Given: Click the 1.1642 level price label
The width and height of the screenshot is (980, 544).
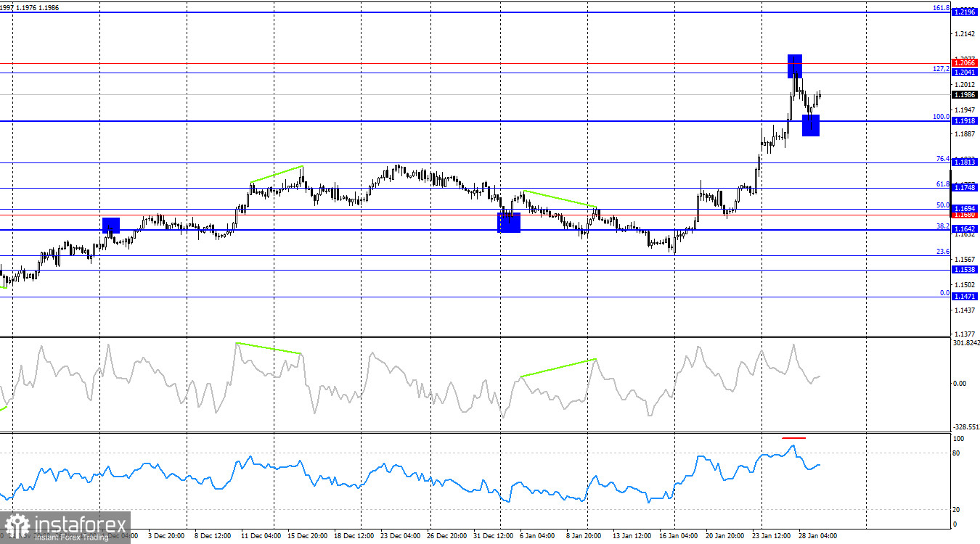Looking at the screenshot, I should pyautogui.click(x=965, y=229).
